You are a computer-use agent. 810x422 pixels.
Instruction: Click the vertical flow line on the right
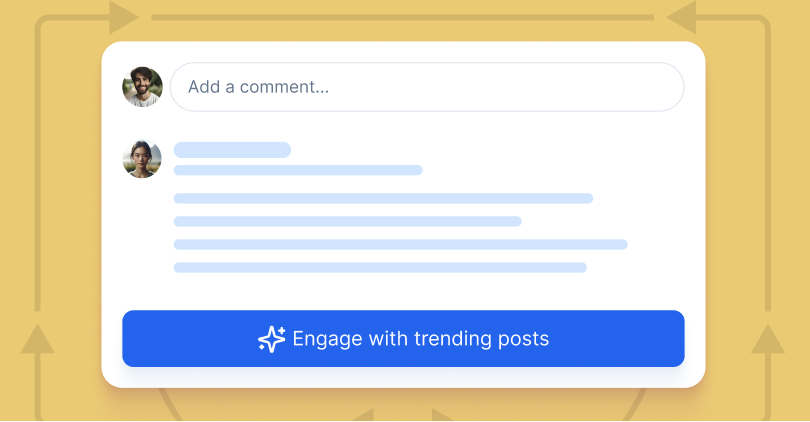pyautogui.click(x=768, y=165)
